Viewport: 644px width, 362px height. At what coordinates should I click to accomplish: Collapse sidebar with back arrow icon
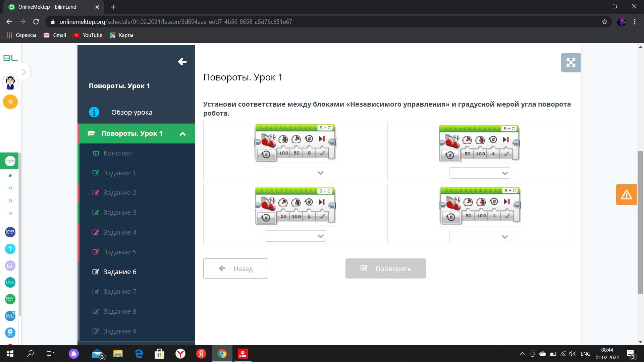(x=182, y=62)
